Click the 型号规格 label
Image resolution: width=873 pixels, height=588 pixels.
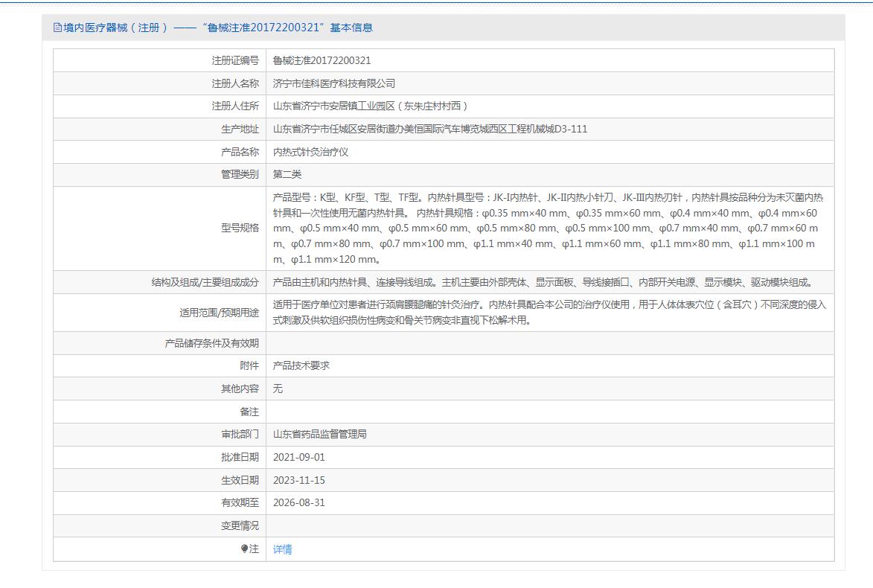(x=240, y=228)
